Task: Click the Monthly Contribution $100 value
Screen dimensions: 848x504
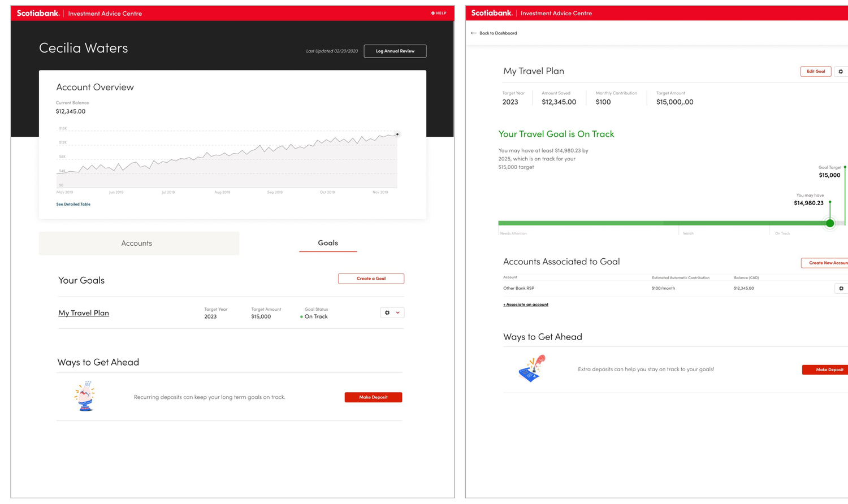Action: 603,102
